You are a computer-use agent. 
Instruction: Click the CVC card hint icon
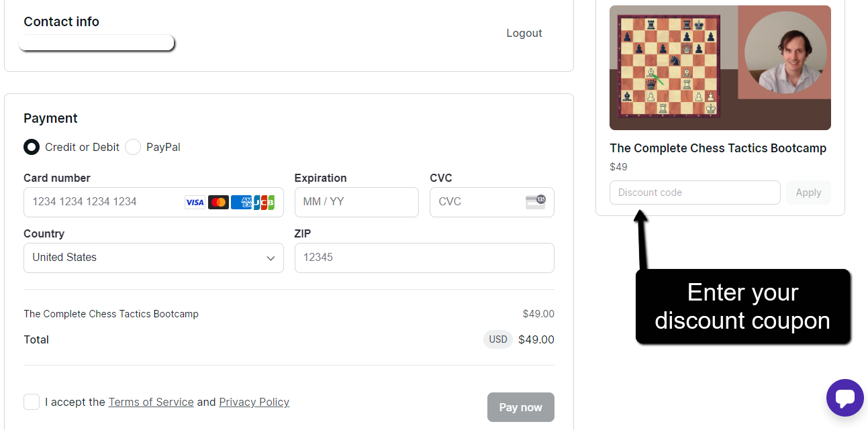click(536, 201)
